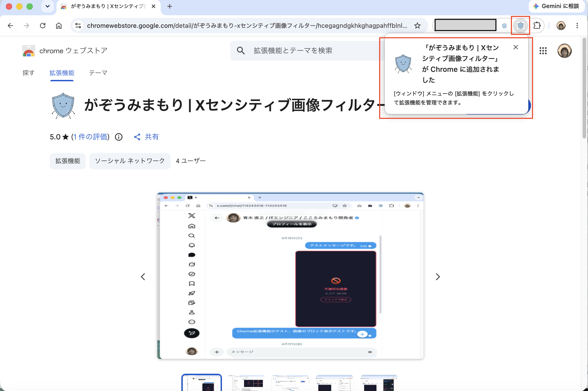The width and height of the screenshot is (588, 391).
Task: View site information icon in address bar
Action: coord(78,25)
